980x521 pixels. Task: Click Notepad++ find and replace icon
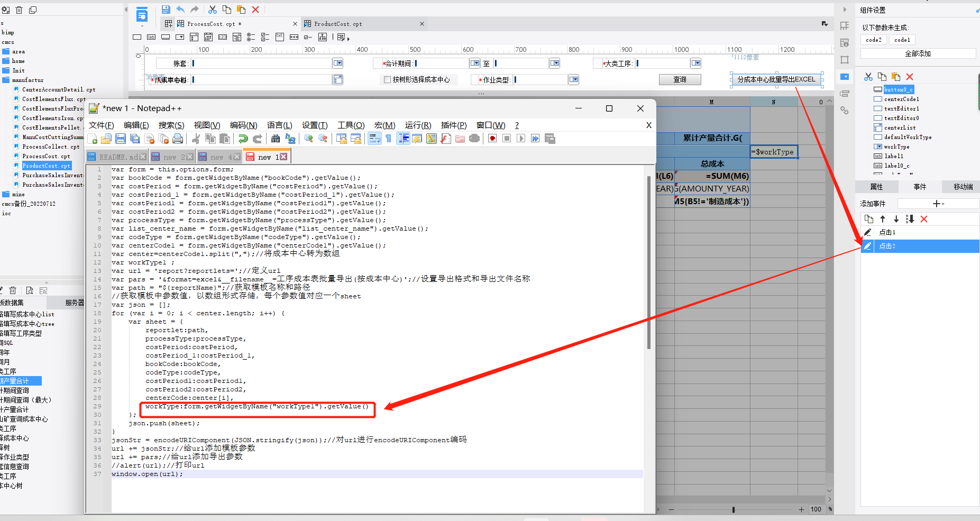pos(290,139)
